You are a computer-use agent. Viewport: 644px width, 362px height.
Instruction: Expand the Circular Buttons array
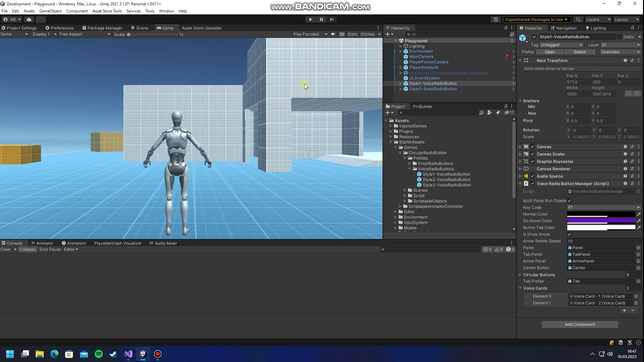point(521,275)
